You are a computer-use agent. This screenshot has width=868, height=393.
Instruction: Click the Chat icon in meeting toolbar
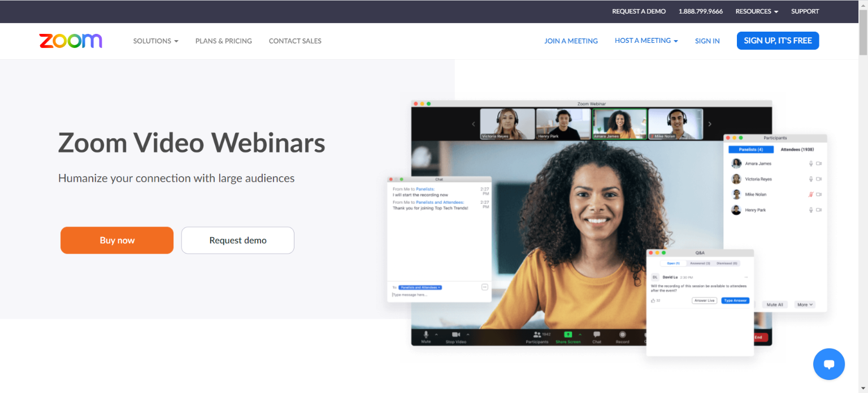point(597,335)
